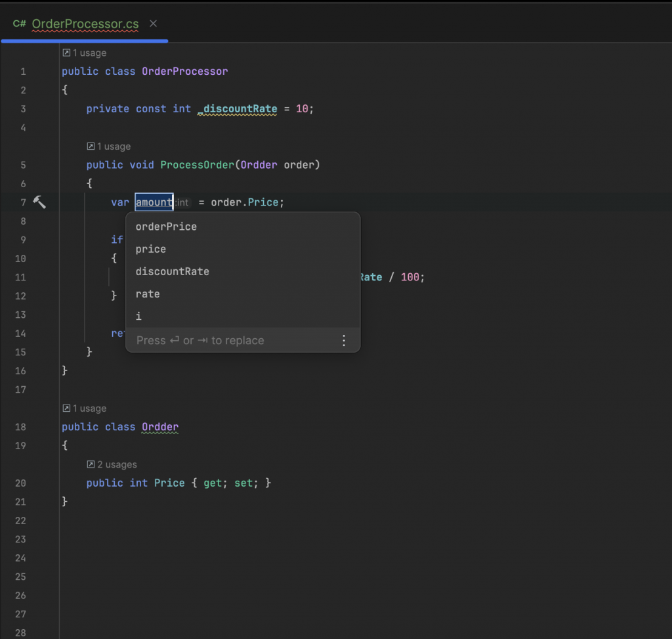This screenshot has height=639, width=672.
Task: Click the :int inlay type hint
Action: pos(182,202)
